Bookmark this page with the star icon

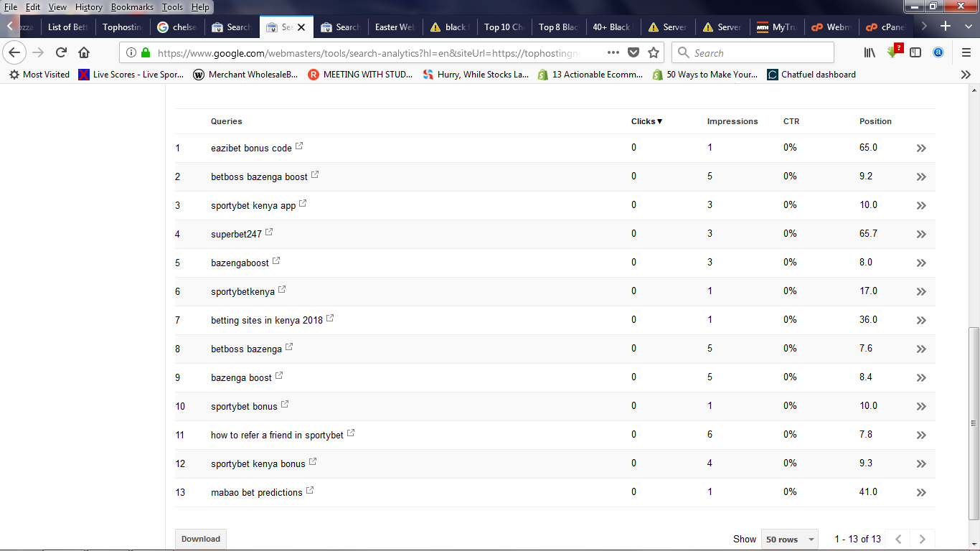(x=654, y=52)
